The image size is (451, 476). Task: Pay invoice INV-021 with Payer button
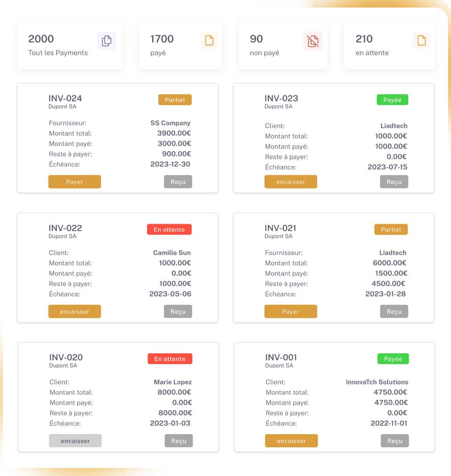[291, 312]
